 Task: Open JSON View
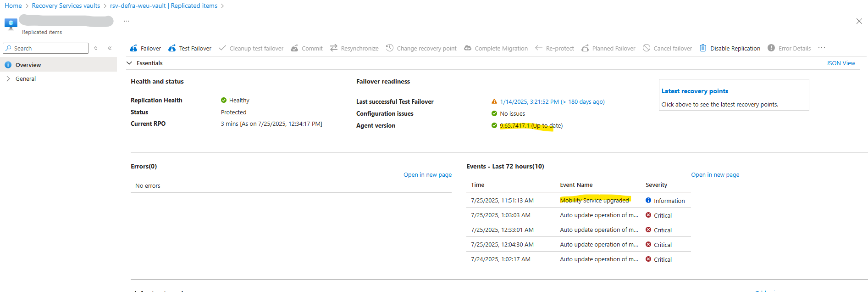click(x=840, y=63)
